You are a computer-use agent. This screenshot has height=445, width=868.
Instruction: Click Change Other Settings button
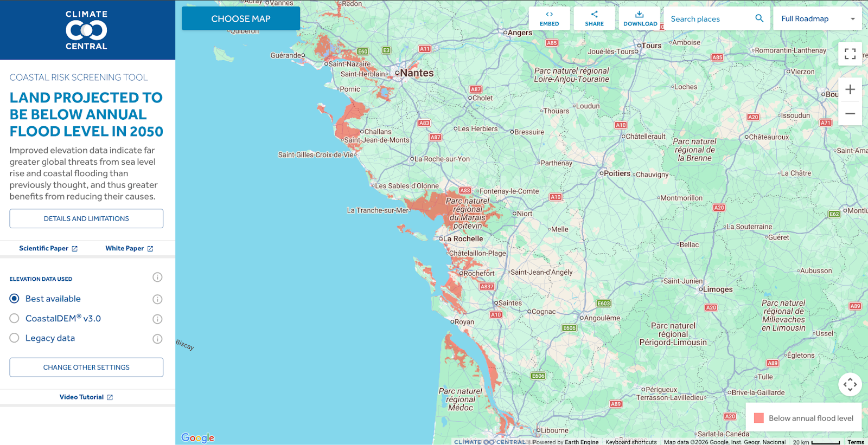pos(86,367)
